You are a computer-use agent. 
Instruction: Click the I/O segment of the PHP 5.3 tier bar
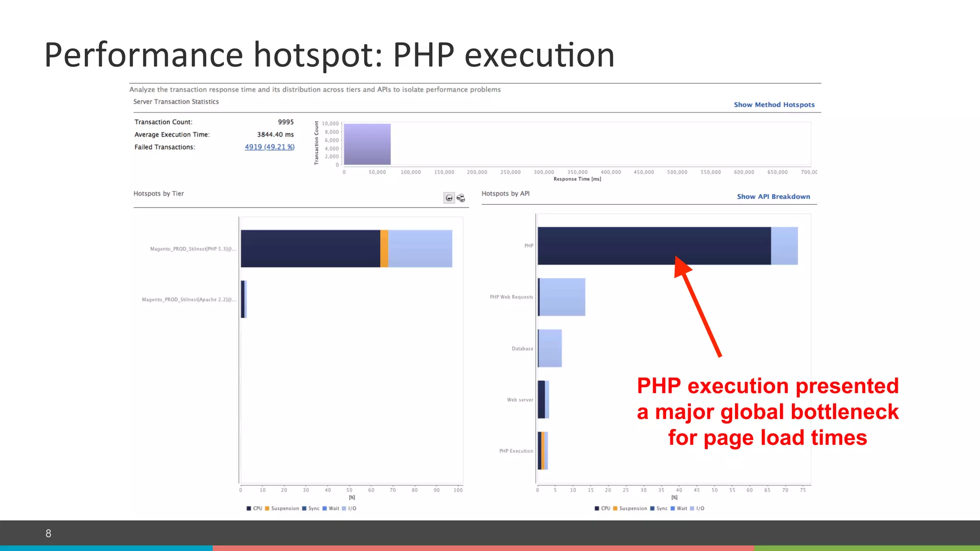pos(420,249)
